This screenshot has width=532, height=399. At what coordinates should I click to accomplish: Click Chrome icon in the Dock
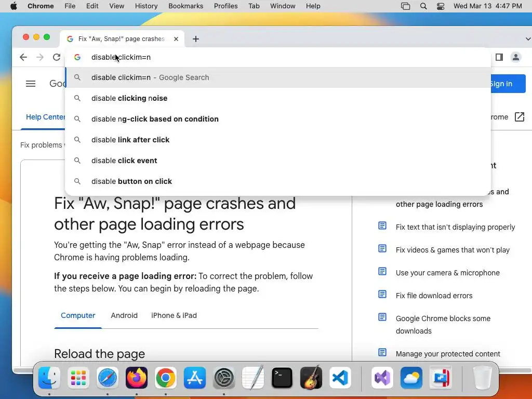point(166,378)
